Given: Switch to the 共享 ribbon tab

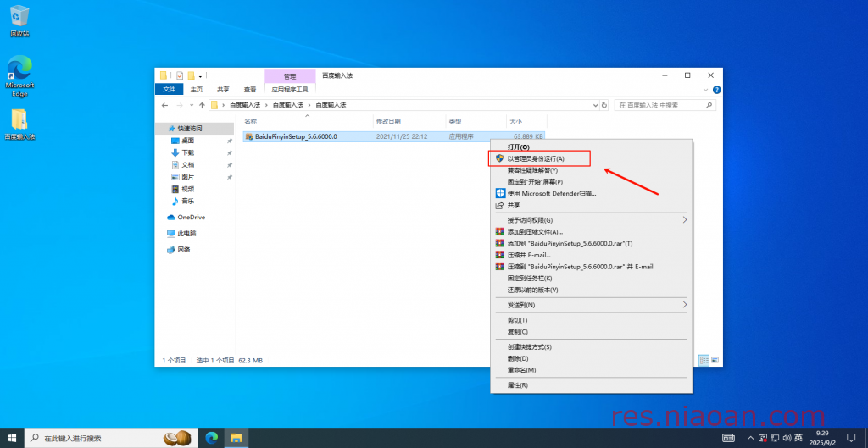Looking at the screenshot, I should pos(223,89).
